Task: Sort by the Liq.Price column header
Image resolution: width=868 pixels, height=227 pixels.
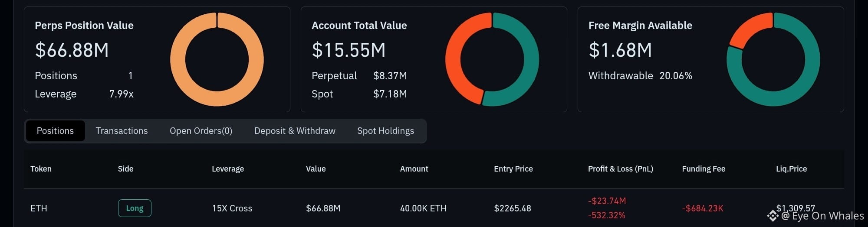Action: pos(792,169)
